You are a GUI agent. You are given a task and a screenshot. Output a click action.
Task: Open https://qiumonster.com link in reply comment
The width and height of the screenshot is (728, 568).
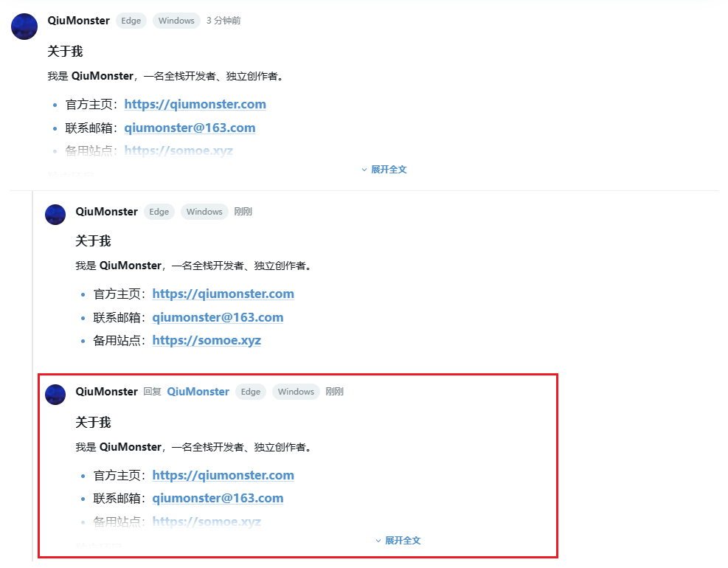[x=223, y=475]
